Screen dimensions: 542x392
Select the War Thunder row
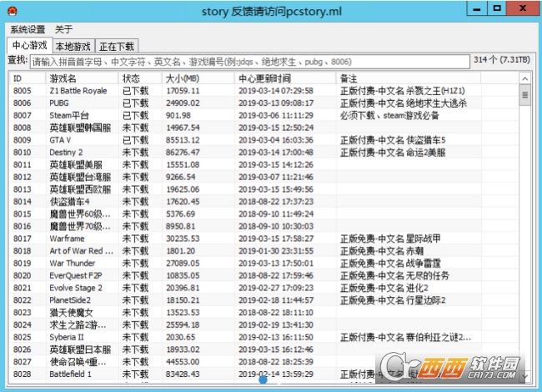(x=263, y=264)
